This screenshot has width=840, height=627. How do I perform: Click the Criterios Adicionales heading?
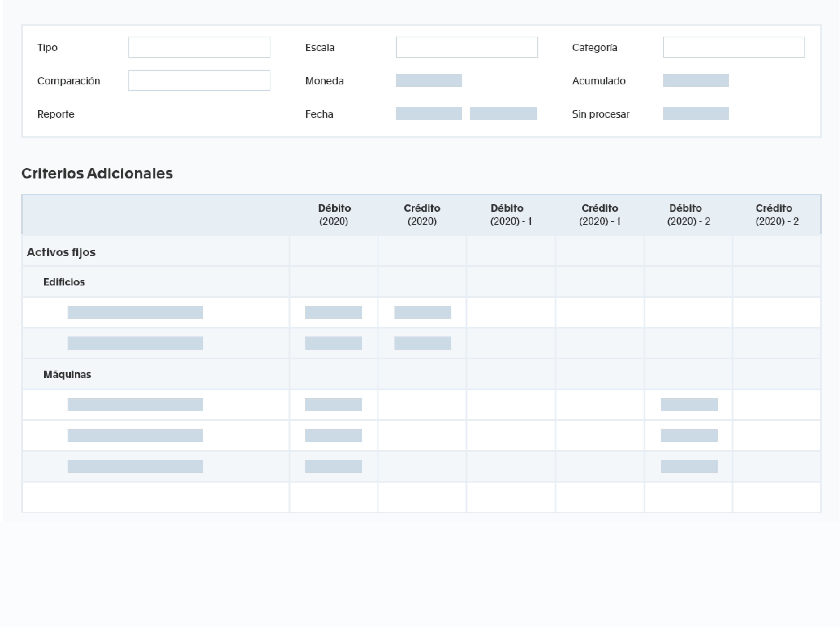97,173
